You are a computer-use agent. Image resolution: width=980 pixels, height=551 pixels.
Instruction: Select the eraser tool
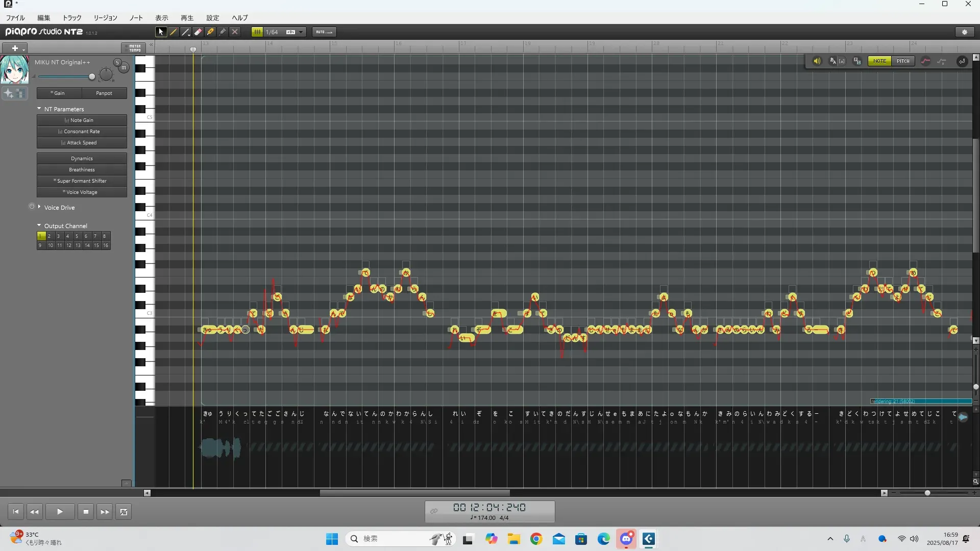click(x=198, y=32)
